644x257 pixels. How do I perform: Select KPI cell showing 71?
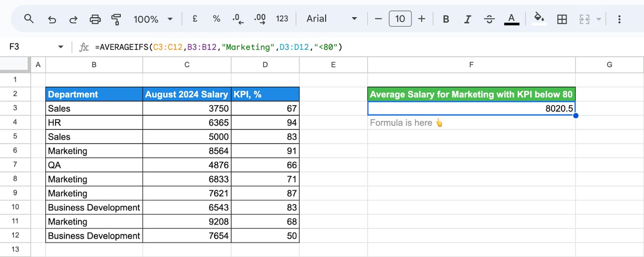tap(265, 179)
